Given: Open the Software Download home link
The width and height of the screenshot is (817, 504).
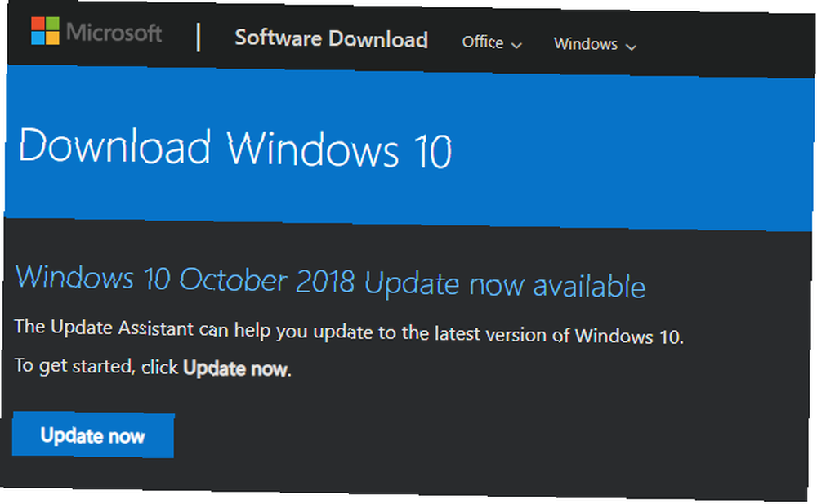Looking at the screenshot, I should [332, 38].
